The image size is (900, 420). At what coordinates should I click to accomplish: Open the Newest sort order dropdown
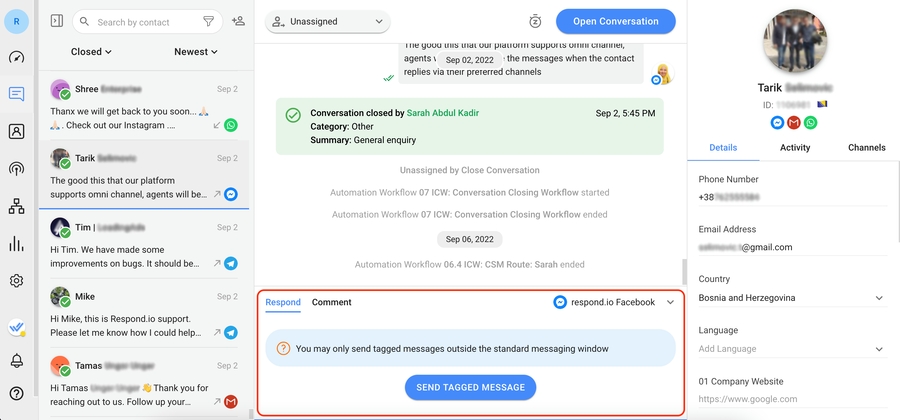point(196,52)
